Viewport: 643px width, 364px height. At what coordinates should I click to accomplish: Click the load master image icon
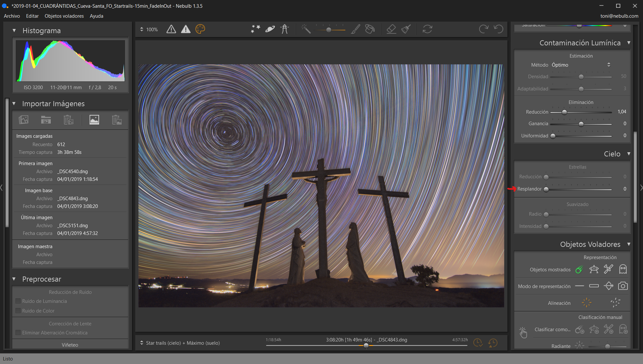94,120
